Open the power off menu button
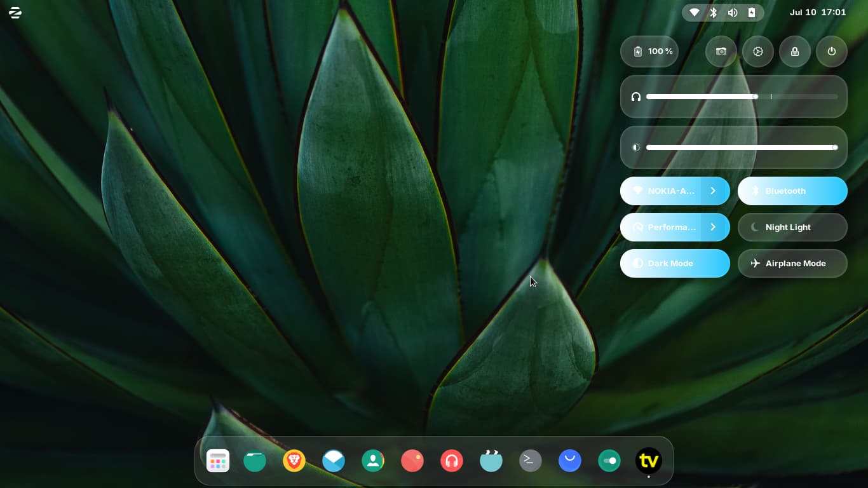868x488 pixels. [x=832, y=51]
